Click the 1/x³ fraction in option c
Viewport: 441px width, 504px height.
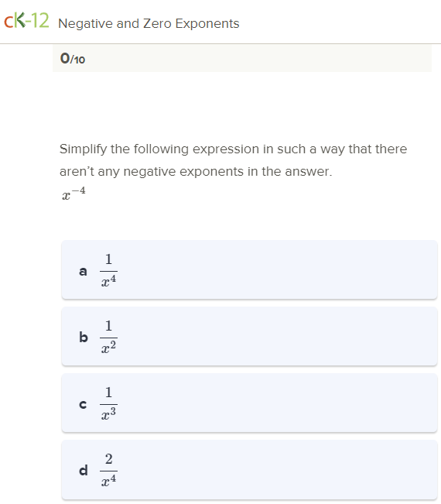pos(108,403)
